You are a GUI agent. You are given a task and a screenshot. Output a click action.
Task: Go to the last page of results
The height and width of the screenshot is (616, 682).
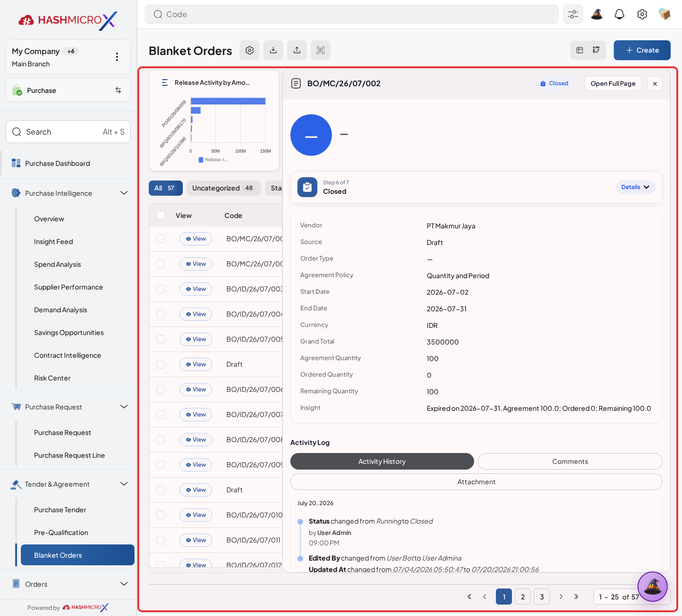tap(576, 597)
